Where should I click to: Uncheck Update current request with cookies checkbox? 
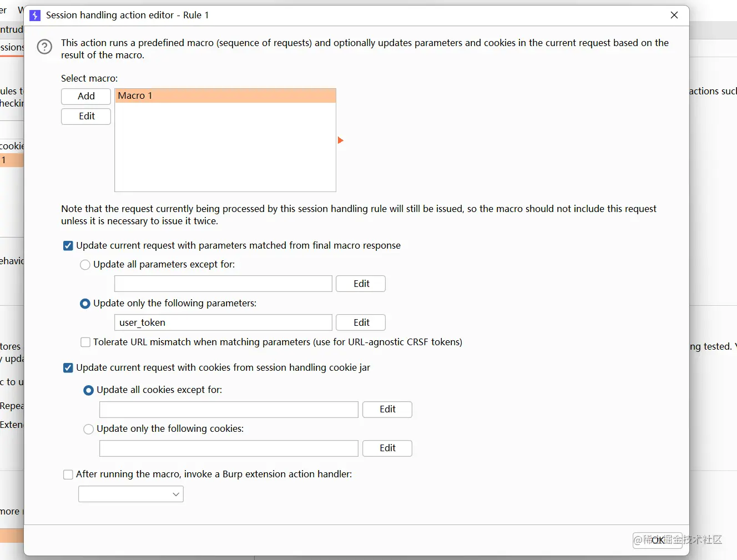point(68,368)
